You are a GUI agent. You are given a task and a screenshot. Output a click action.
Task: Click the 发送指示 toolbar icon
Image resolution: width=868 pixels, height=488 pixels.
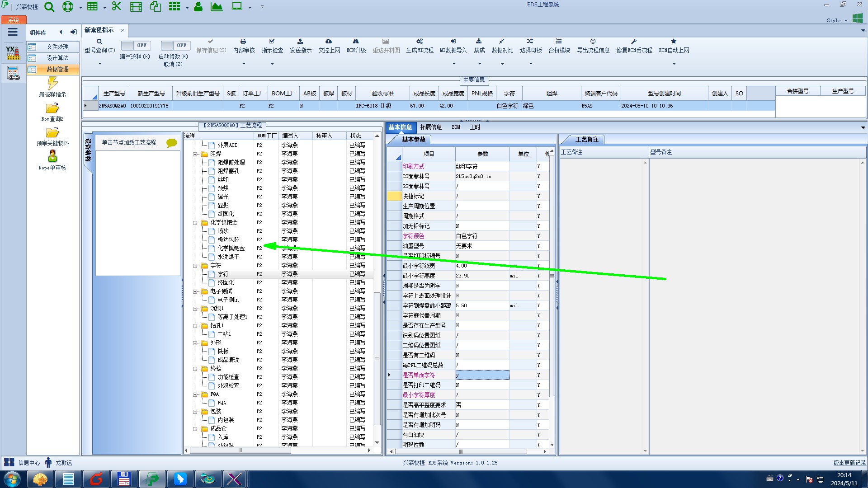[300, 42]
